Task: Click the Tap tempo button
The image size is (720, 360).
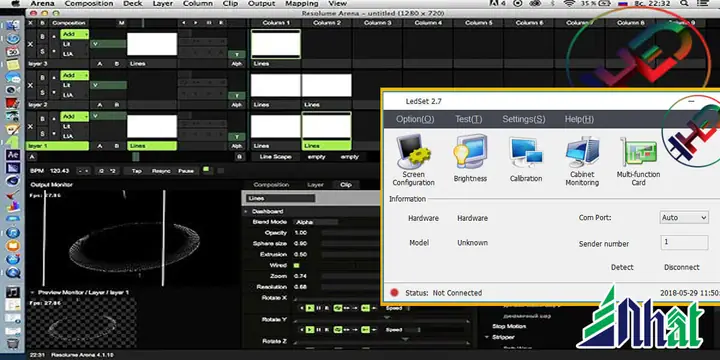Action: 136,171
